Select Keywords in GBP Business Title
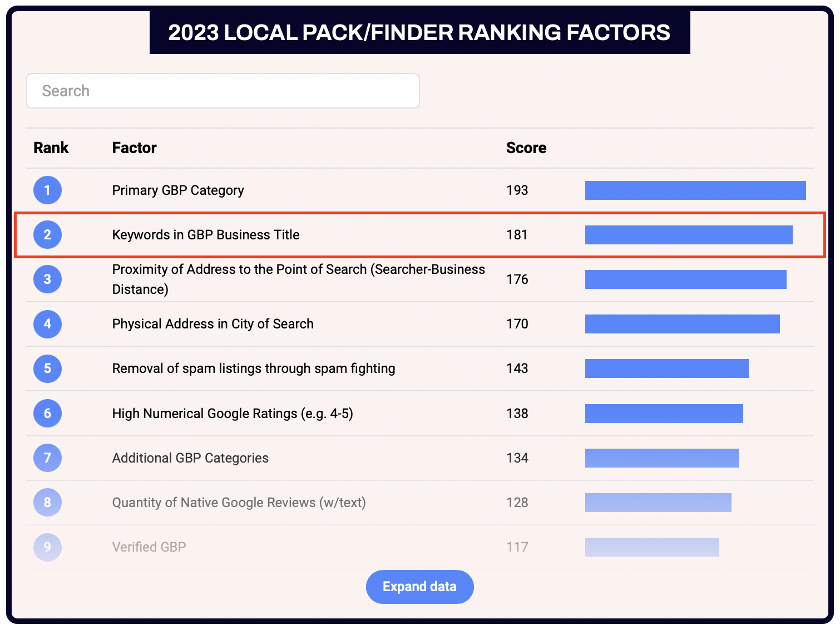This screenshot has width=840, height=629. click(206, 235)
